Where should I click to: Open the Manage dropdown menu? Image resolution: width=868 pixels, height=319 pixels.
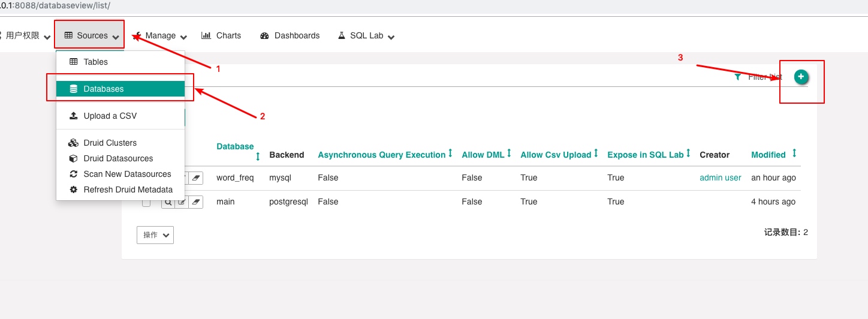coord(160,35)
